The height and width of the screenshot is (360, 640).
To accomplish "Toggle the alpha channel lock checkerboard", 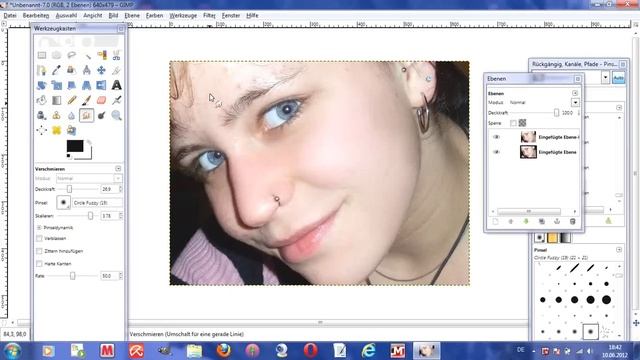I will [x=522, y=123].
